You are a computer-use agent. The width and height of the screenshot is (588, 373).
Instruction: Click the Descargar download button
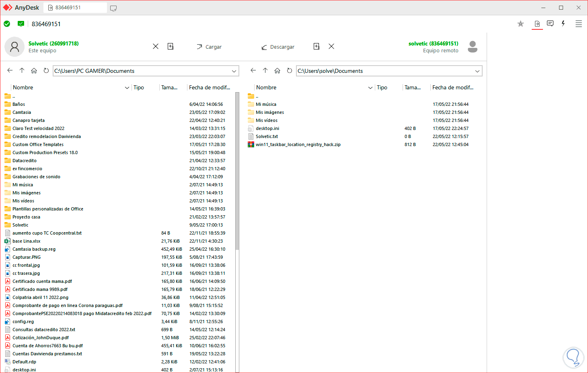278,47
